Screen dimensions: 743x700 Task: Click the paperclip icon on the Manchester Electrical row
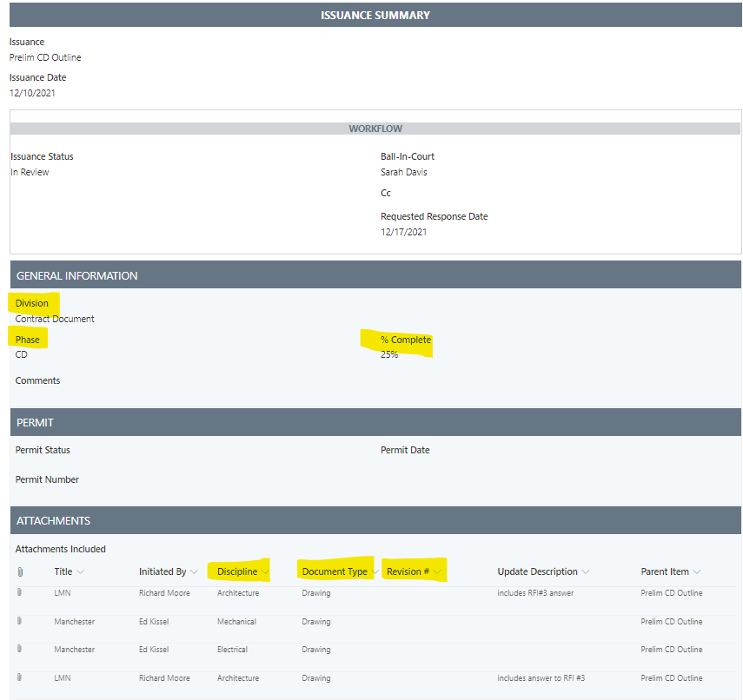[19, 650]
